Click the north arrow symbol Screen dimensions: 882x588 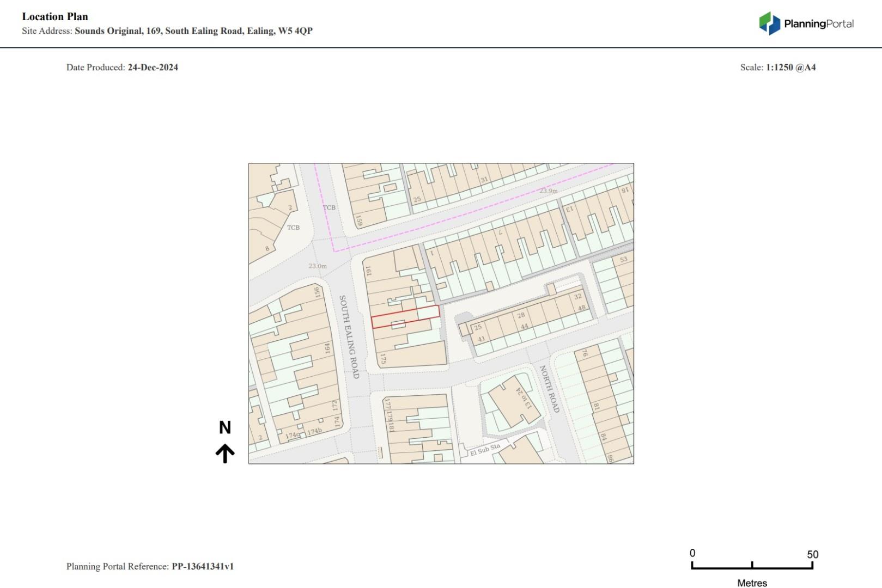tap(225, 453)
